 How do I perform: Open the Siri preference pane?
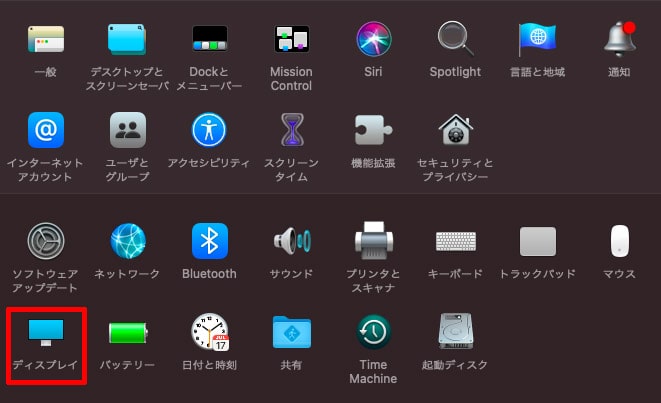coord(373,40)
